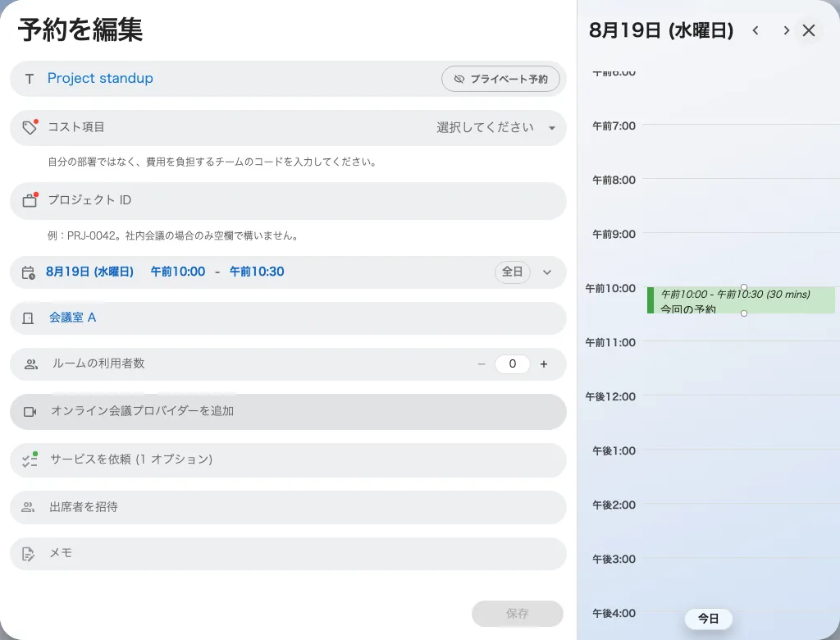Click the room user count field showing 0
The height and width of the screenshot is (640, 840).
tap(513, 364)
